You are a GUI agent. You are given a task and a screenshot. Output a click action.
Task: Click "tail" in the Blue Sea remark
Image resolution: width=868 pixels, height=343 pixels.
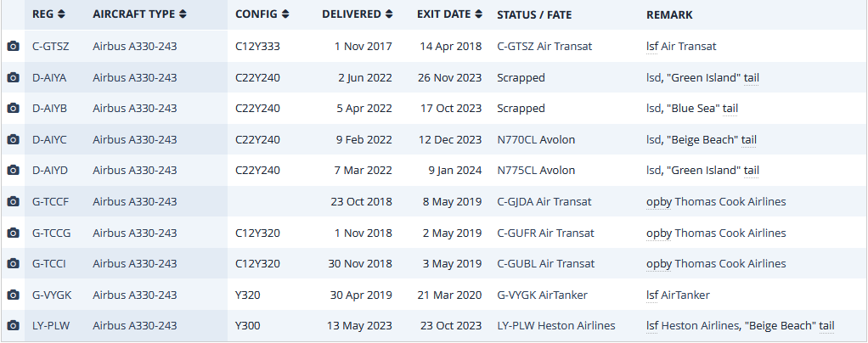(x=730, y=109)
